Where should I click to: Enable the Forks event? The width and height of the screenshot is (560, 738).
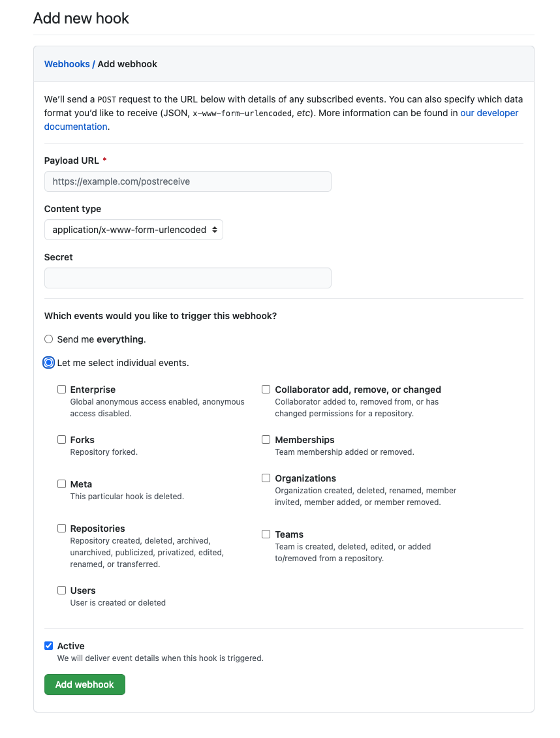point(61,439)
